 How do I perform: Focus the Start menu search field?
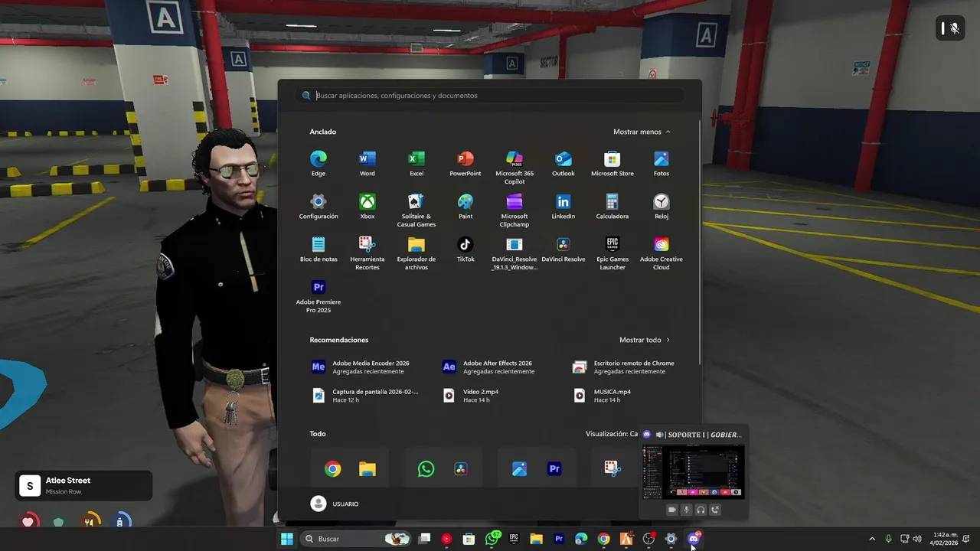(490, 96)
